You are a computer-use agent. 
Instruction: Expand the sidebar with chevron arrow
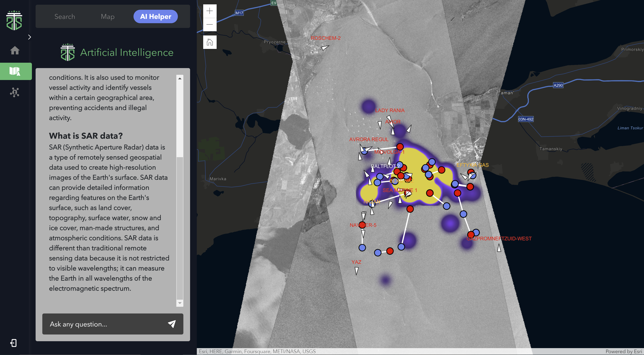(30, 37)
